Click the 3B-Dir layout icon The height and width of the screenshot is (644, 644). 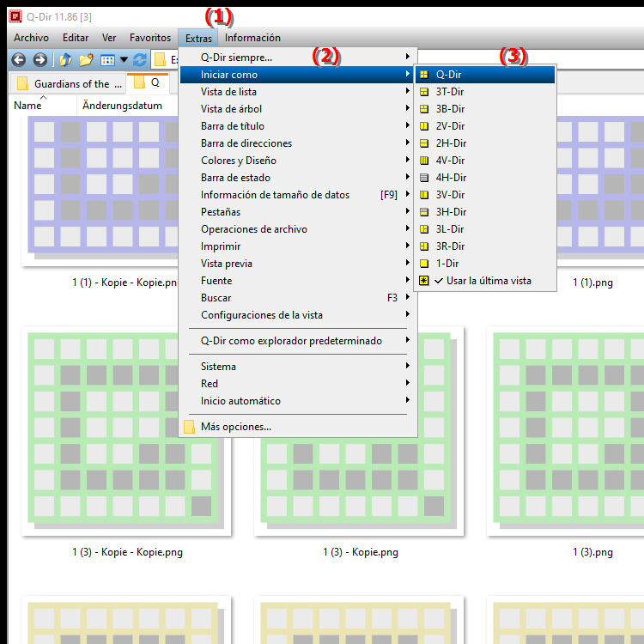pyautogui.click(x=424, y=109)
